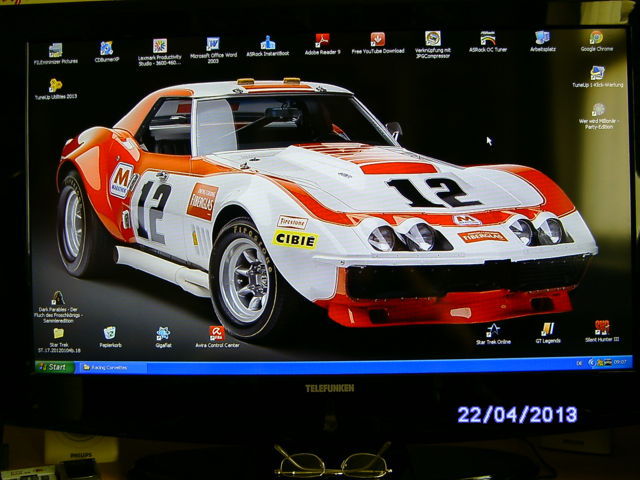Select the Microsoft Office Word 2003 shortcut
Screen dimensions: 640x480
pyautogui.click(x=213, y=51)
